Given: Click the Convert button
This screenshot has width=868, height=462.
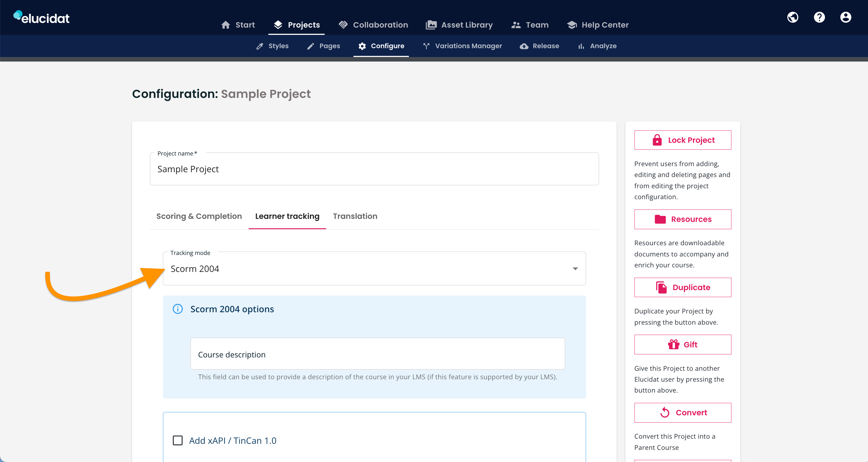Looking at the screenshot, I should tap(683, 412).
